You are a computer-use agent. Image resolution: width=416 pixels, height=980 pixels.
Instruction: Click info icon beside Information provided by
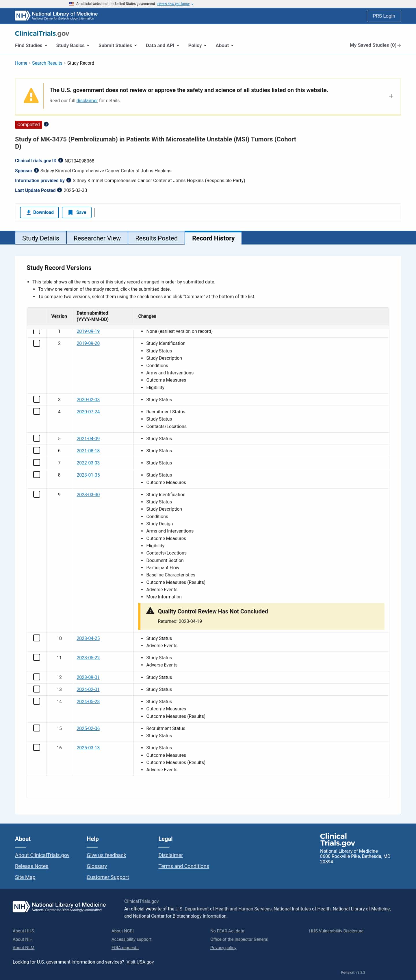(x=69, y=180)
